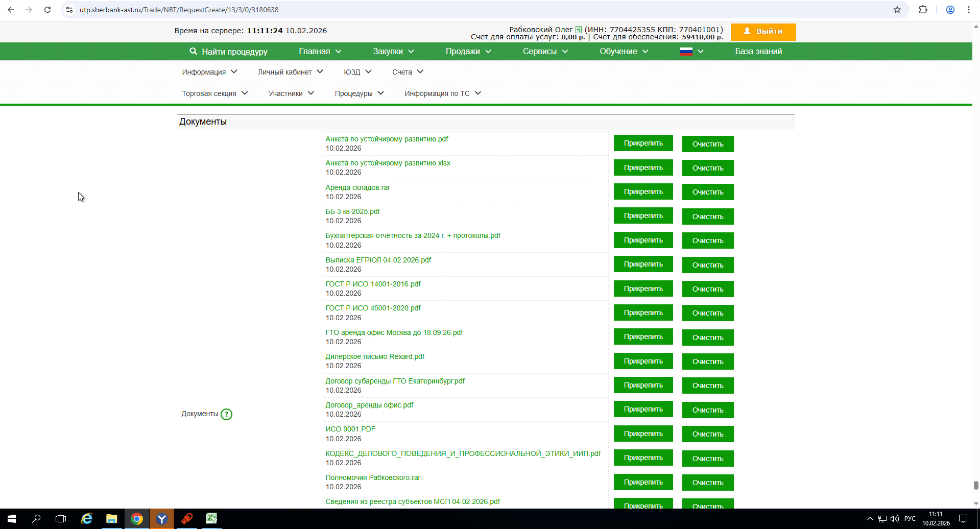The image size is (980, 529).
Task: Expand the ЮЗД submenu
Action: click(357, 72)
